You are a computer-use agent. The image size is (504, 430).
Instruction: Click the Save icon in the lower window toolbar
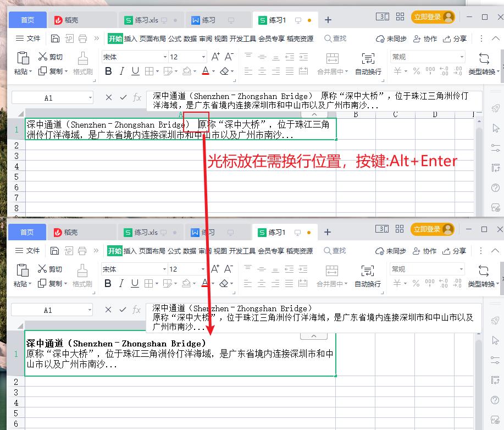[x=54, y=251]
